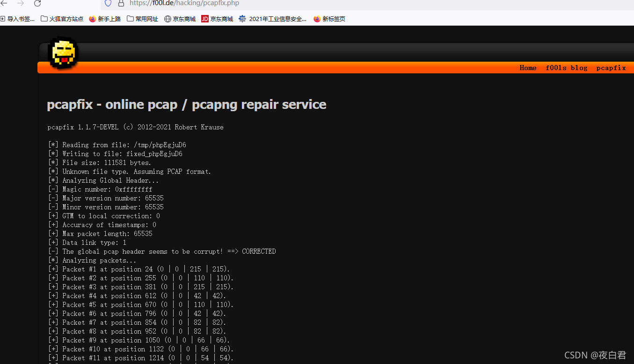This screenshot has width=634, height=364.
Task: Open the 常用网址 bookmark folder
Action: coord(143,19)
